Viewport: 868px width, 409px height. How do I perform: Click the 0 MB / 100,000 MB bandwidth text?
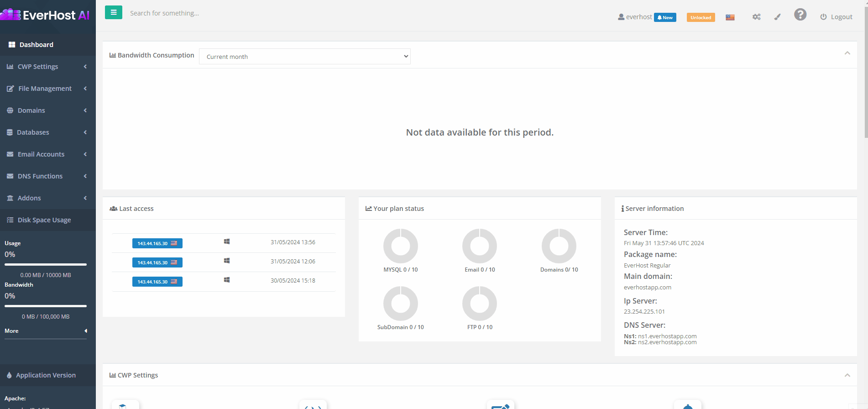(46, 316)
